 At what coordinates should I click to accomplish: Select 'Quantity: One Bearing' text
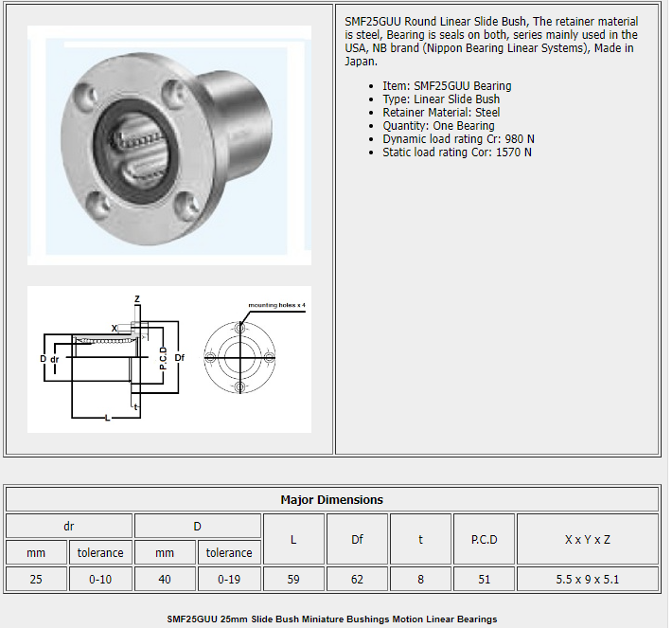pos(438,126)
